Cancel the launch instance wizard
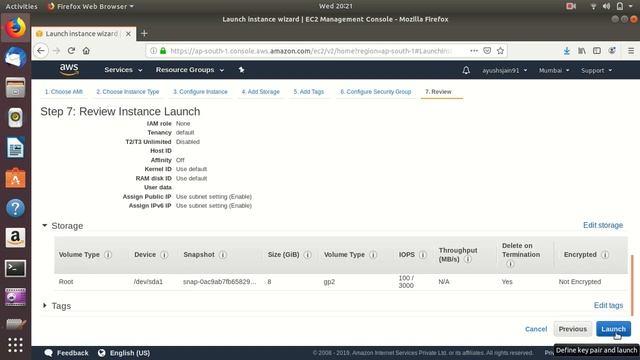Screen dimensions: 640x360 click(536, 329)
